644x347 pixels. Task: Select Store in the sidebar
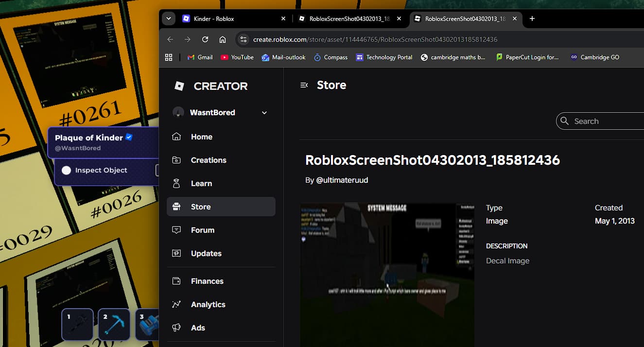[221, 207]
